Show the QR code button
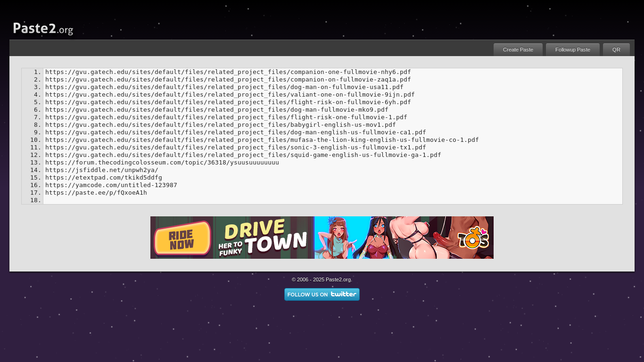The width and height of the screenshot is (644, 362). [616, 49]
